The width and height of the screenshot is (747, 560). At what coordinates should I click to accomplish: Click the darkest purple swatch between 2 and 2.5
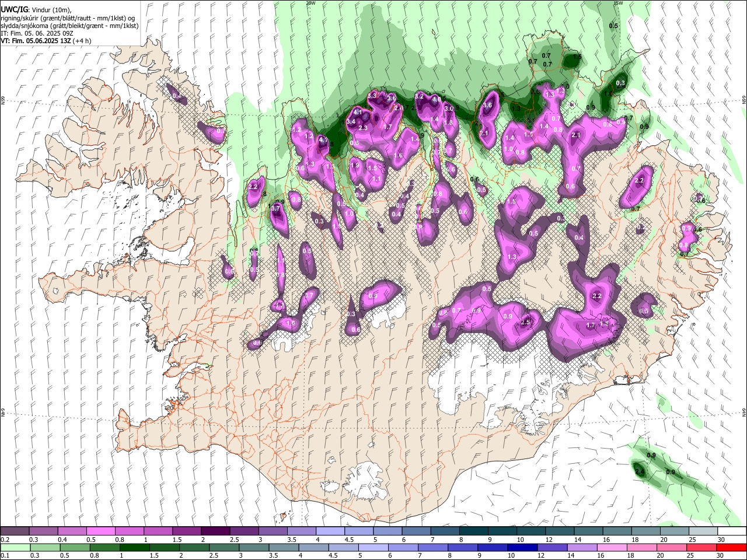(x=215, y=531)
